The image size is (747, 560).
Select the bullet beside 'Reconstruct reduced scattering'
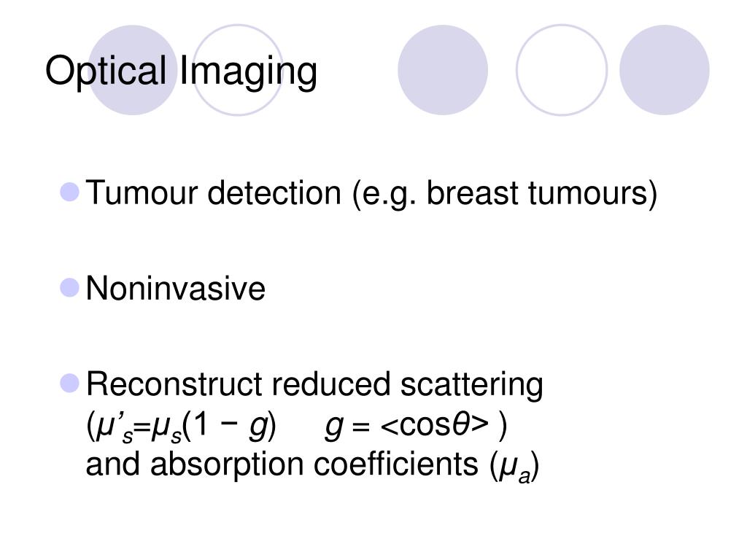69,384
